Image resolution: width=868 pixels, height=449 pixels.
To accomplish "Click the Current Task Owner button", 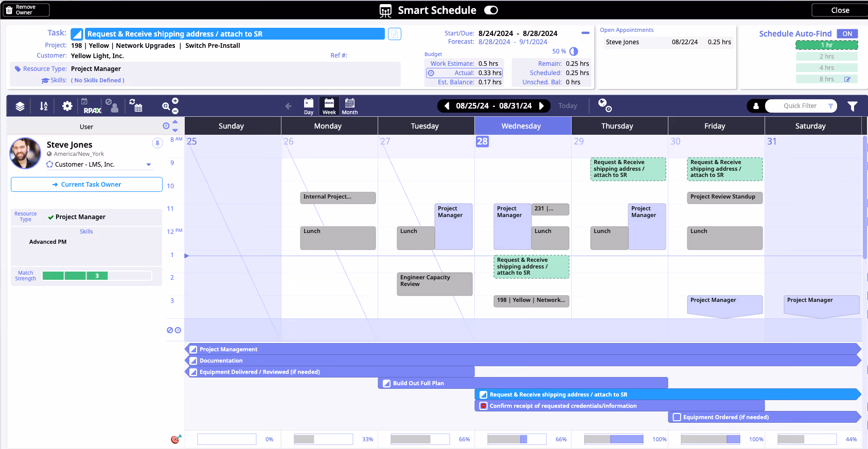I will click(x=86, y=185).
